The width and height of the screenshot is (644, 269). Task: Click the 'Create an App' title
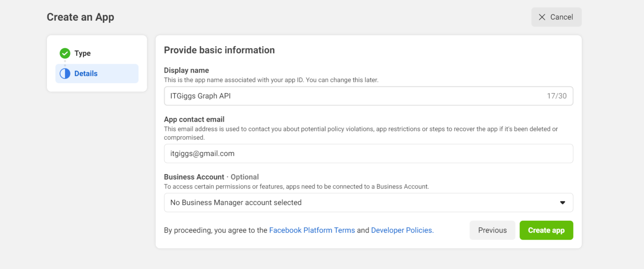(80, 17)
